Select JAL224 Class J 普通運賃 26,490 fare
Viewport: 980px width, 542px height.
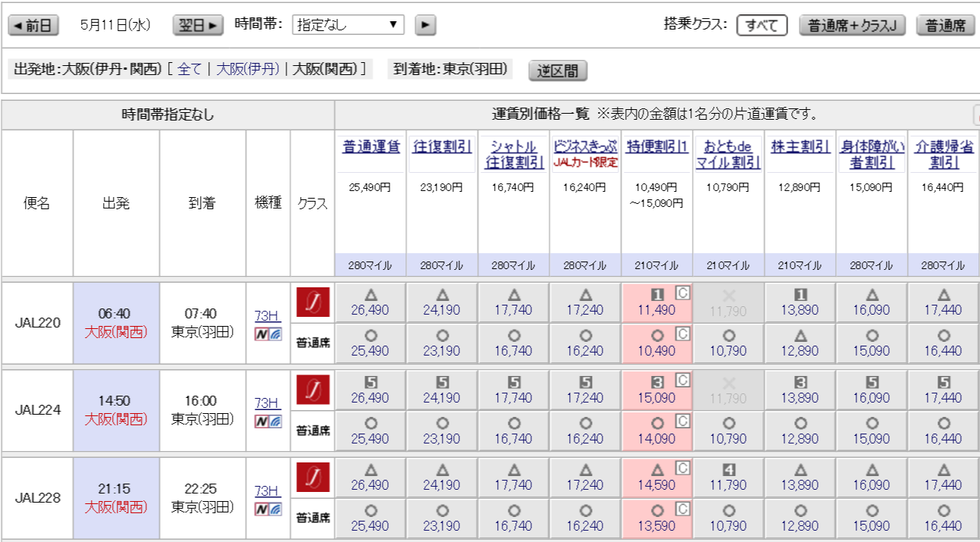pyautogui.click(x=370, y=390)
